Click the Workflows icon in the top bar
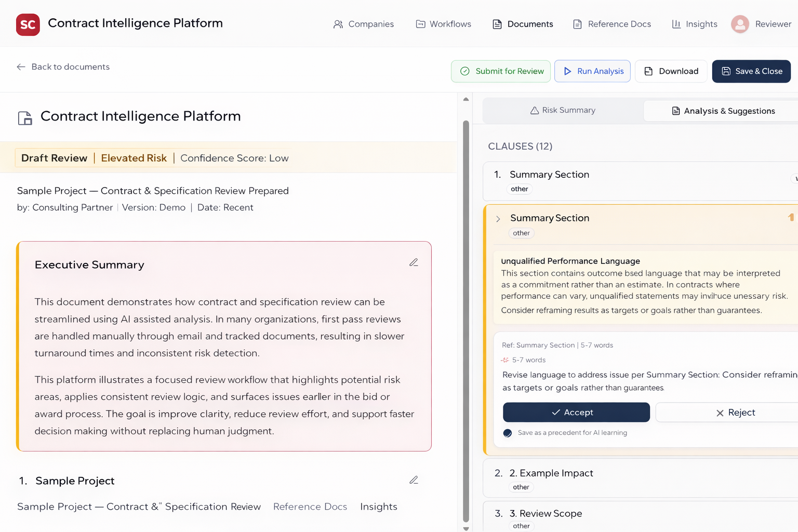The image size is (798, 532). coord(420,24)
